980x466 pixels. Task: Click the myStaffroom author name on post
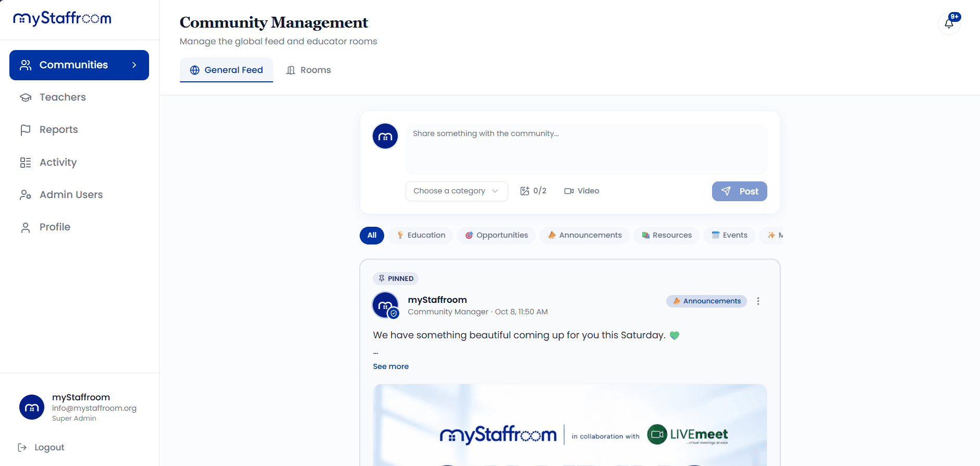click(x=437, y=300)
